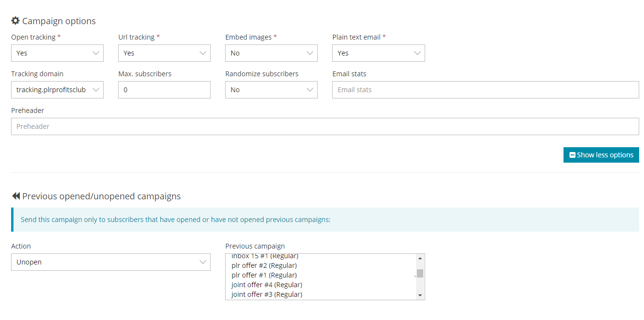Open the Randomize subscribers dropdown

click(x=271, y=90)
